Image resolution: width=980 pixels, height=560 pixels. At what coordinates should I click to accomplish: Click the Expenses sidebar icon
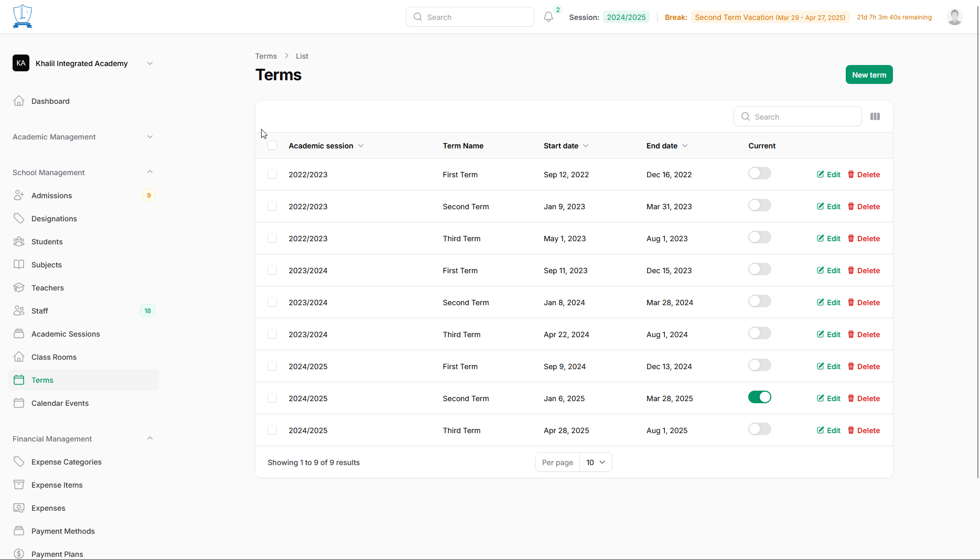click(19, 508)
